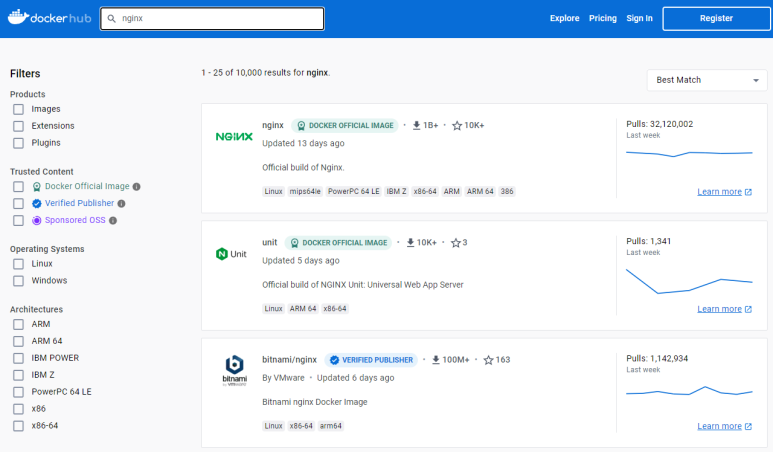Click the IBM Z tag on nginx
The width and height of the screenshot is (773, 452).
click(x=396, y=191)
